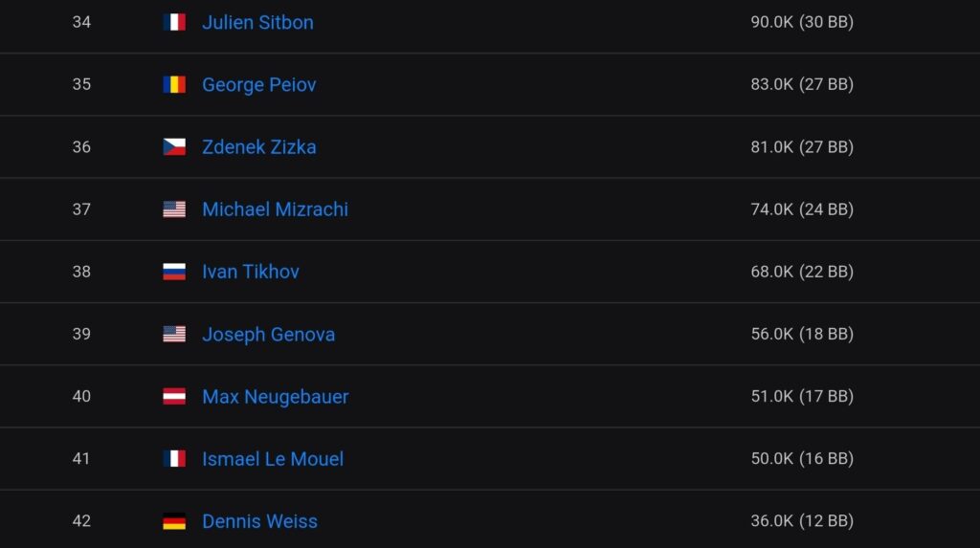The width and height of the screenshot is (980, 548).
Task: Click the US flag beside Joseph Genova
Action: pos(174,334)
